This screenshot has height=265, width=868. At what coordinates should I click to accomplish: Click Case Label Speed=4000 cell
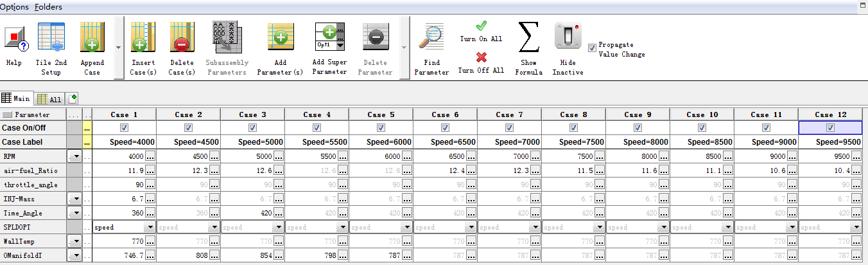click(x=124, y=142)
